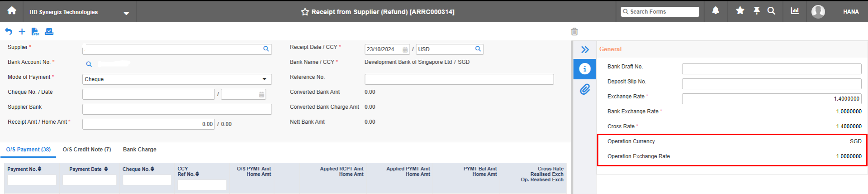Open the notifications bell
Screen dimensions: 868x194
[716, 10]
